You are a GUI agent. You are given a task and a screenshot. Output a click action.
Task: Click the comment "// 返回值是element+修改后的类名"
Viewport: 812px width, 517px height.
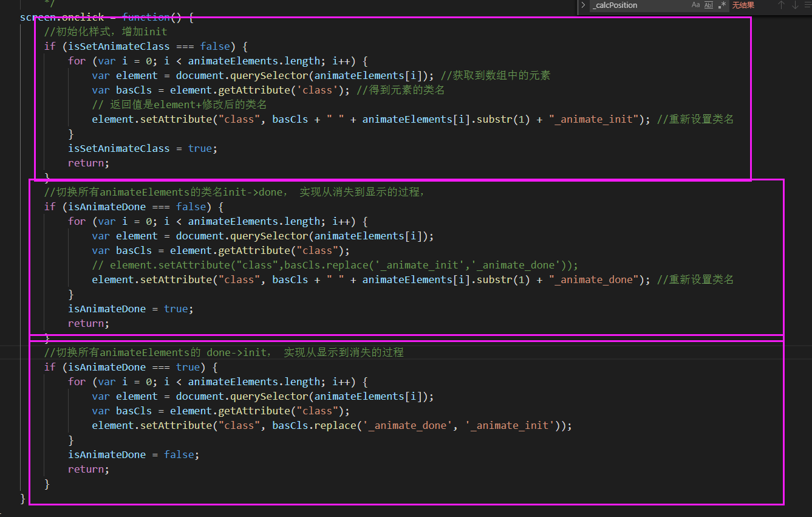pyautogui.click(x=179, y=104)
